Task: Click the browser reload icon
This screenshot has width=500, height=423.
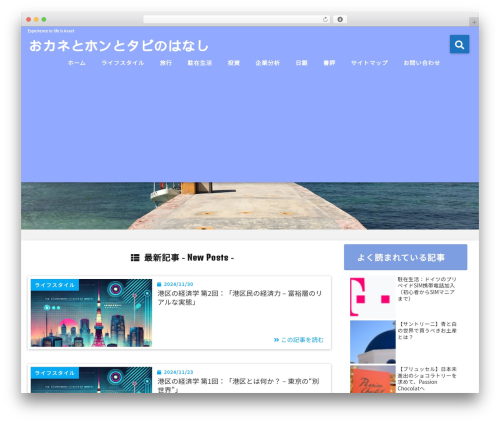Action: [325, 19]
